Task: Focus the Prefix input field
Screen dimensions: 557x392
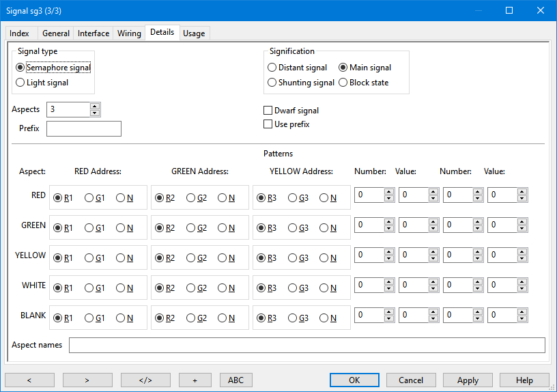Action: pyautogui.click(x=83, y=128)
